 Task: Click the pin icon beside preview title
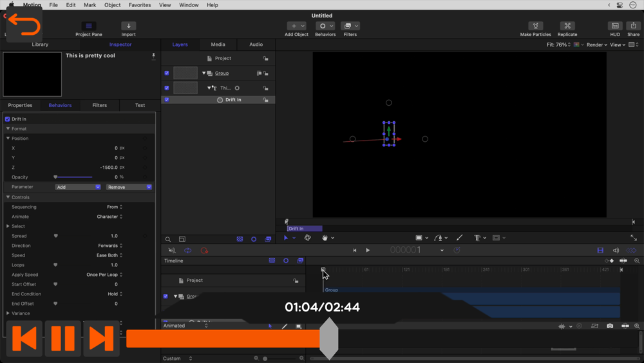point(154,56)
